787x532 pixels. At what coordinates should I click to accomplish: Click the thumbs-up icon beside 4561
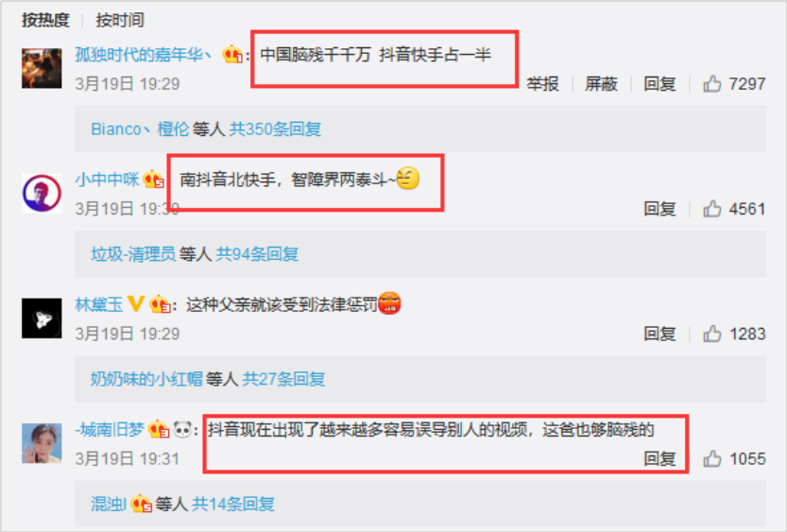tap(711, 208)
